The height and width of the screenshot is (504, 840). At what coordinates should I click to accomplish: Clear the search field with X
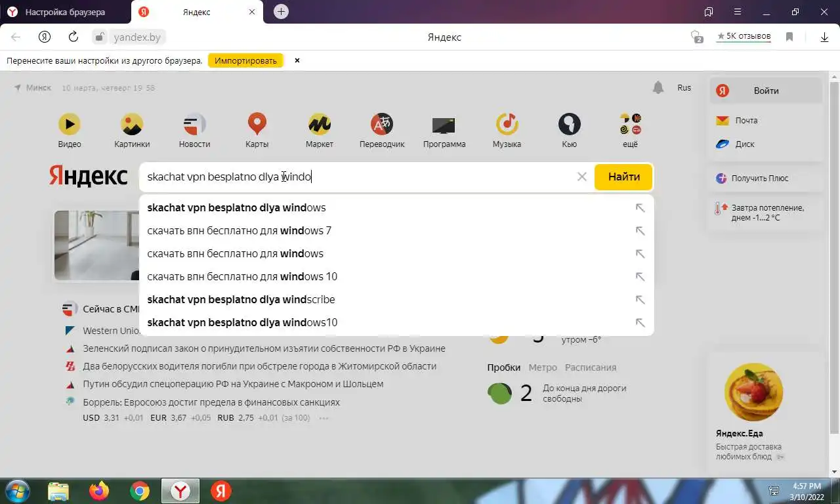(581, 177)
